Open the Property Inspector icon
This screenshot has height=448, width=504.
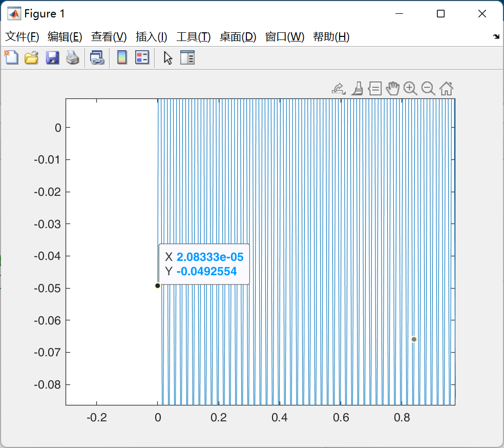click(x=187, y=57)
